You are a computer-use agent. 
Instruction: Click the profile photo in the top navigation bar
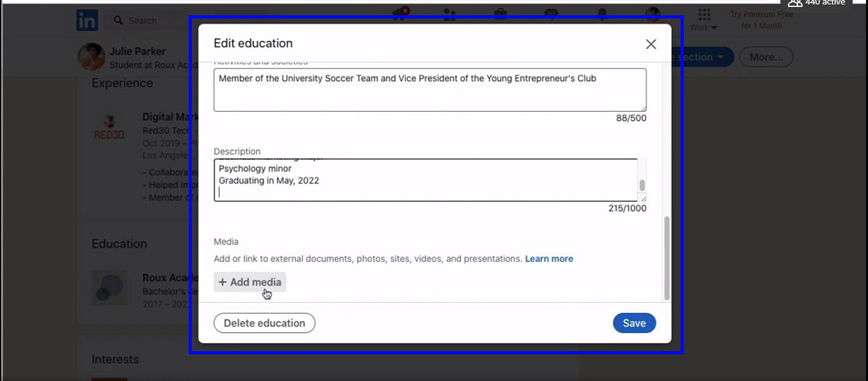(x=653, y=13)
